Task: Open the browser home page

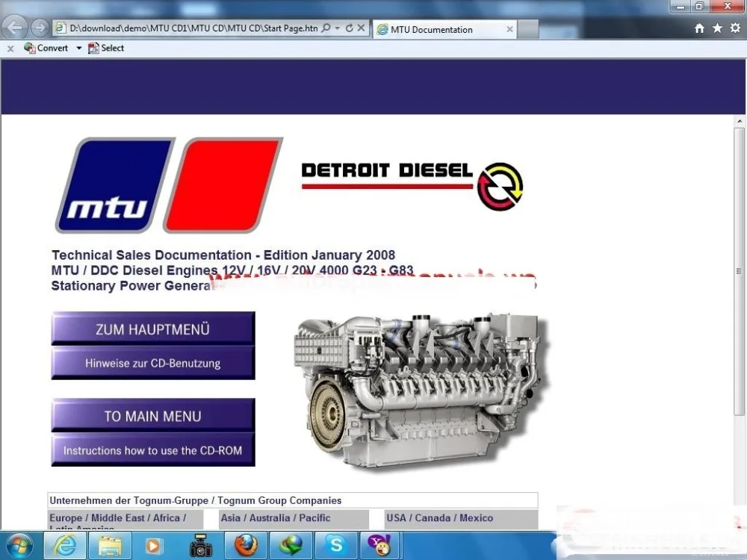Action: point(698,28)
